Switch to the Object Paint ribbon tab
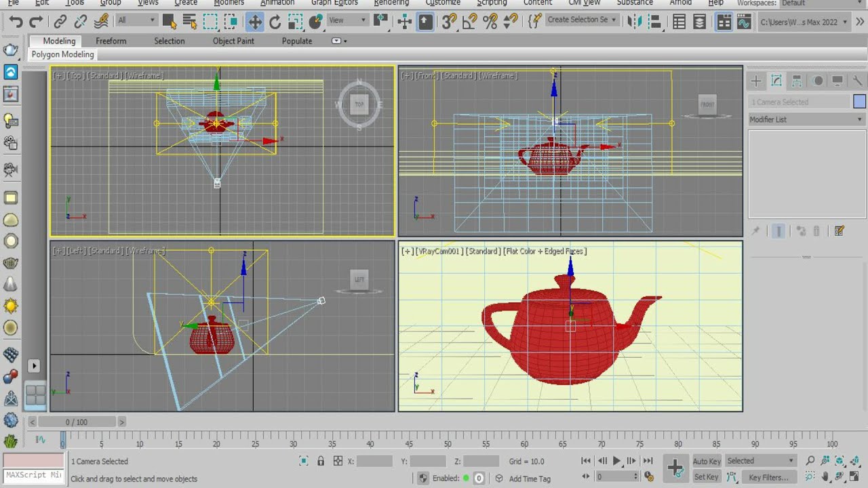The image size is (868, 488). click(x=233, y=41)
